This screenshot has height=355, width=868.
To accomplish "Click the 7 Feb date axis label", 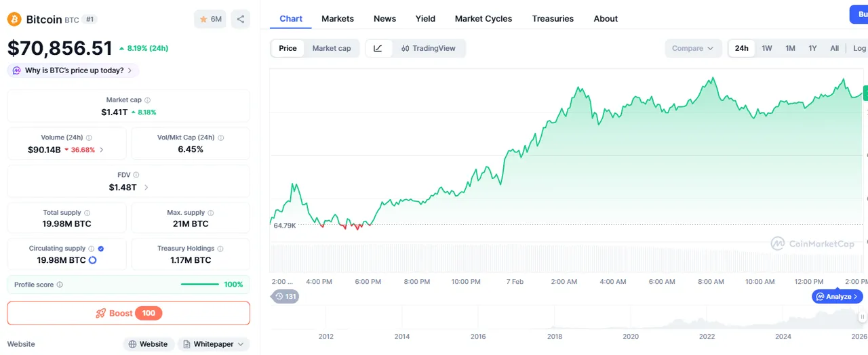I will [x=515, y=281].
